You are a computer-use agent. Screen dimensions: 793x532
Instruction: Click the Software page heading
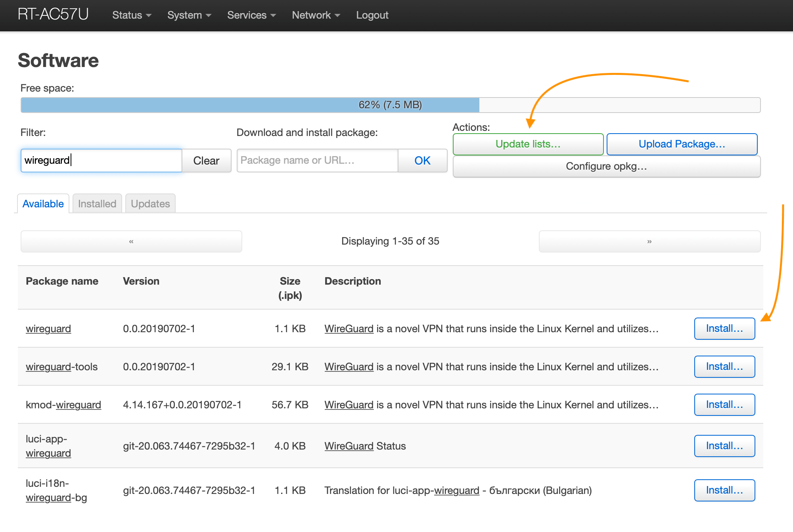coord(58,61)
